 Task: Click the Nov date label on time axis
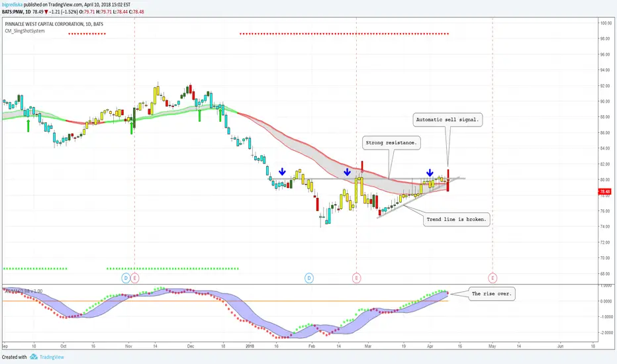[x=128, y=346]
